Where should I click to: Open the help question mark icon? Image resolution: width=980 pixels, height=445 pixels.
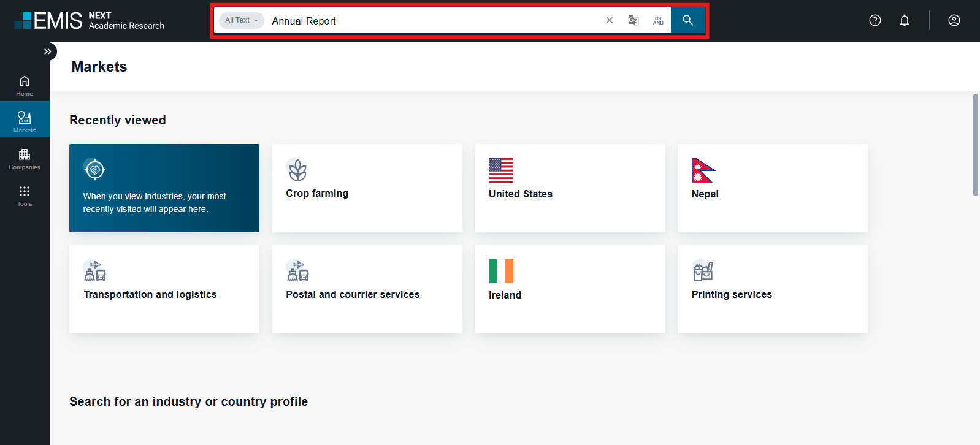[875, 20]
